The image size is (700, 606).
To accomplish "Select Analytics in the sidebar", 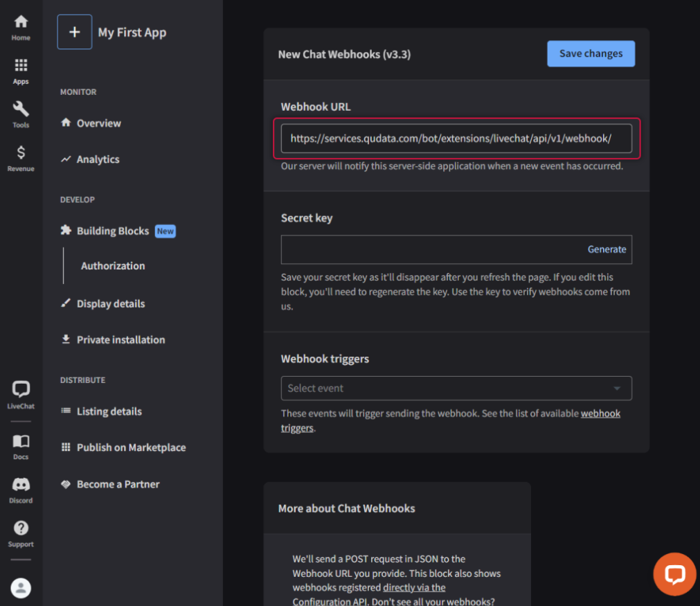I will tap(98, 159).
